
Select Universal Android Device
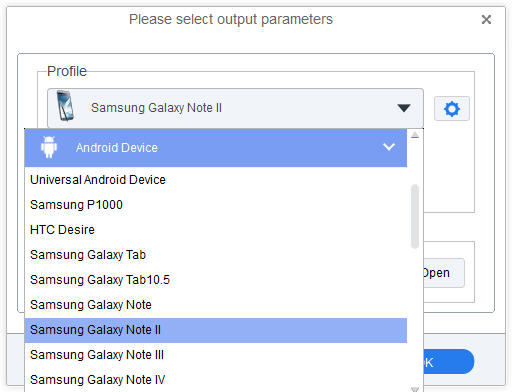click(216, 180)
